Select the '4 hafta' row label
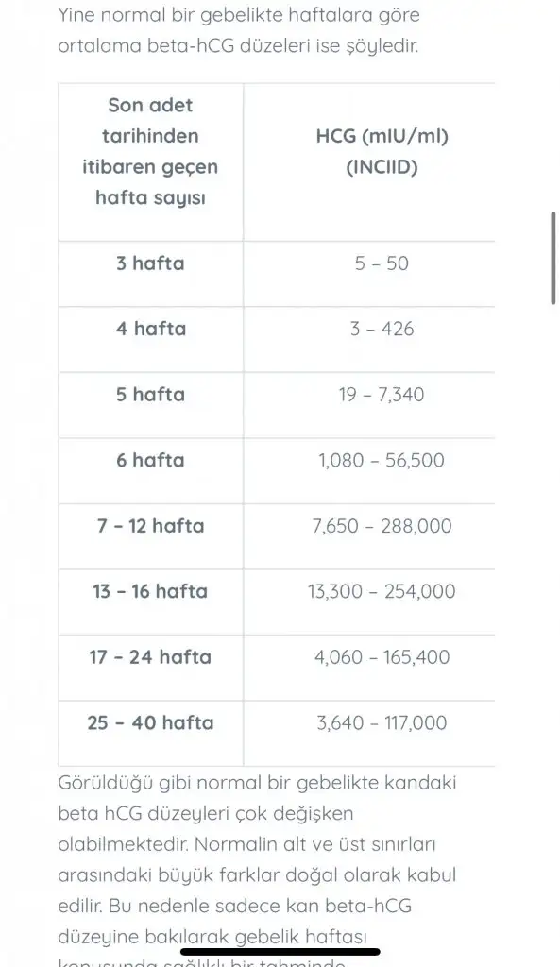 click(x=150, y=329)
